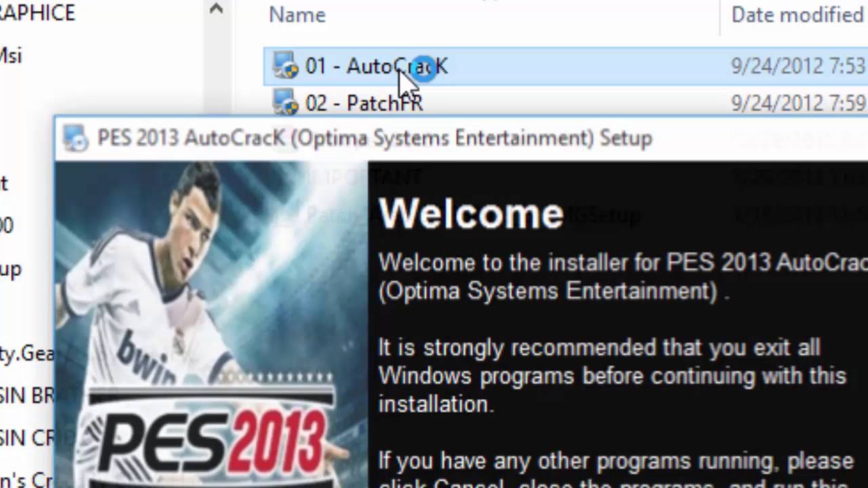This screenshot has height=488, width=868.
Task: Click the PES 2013 AutoCracK Setup title bar
Action: point(461,138)
